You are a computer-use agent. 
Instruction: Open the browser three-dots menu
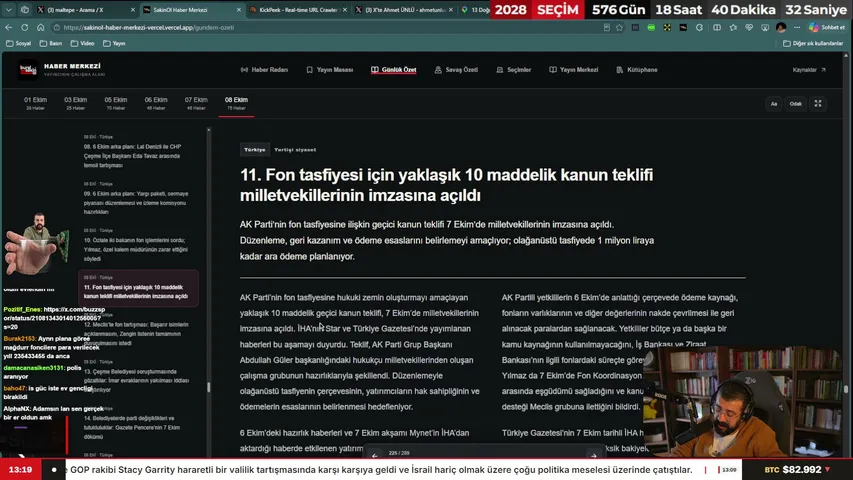point(797,27)
